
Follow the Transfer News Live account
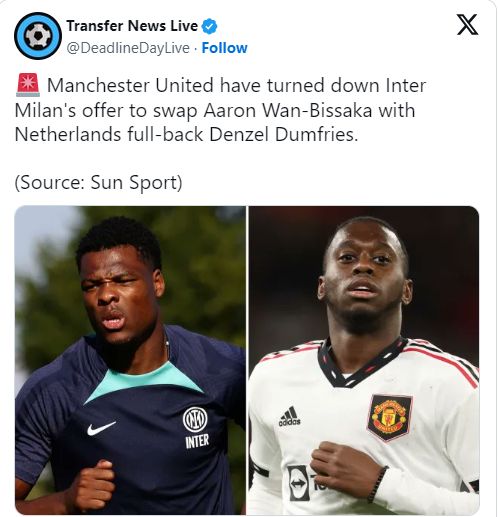(225, 48)
